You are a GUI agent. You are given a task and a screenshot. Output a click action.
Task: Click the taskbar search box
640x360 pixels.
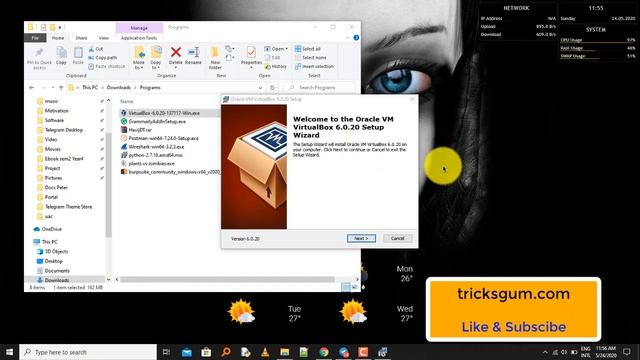coord(88,352)
